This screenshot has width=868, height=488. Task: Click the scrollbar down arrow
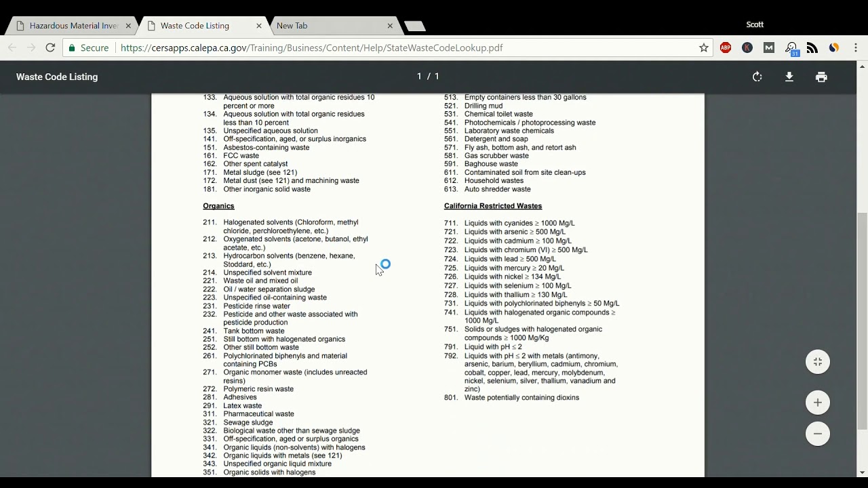(x=863, y=472)
